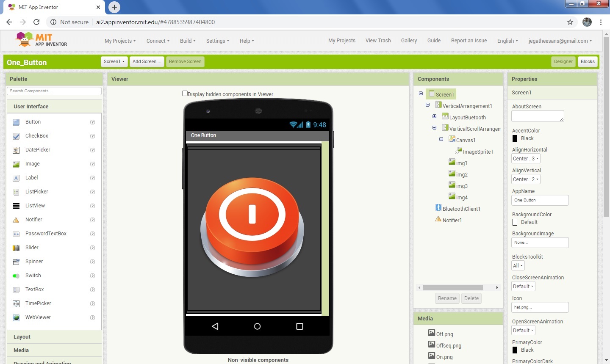Bookmark this page with the star icon
610x364 pixels.
pos(570,22)
